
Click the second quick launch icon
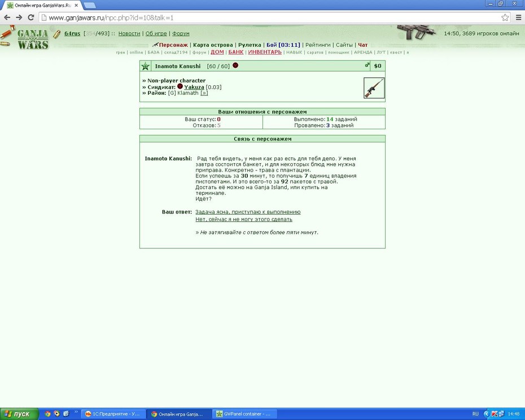point(57,414)
